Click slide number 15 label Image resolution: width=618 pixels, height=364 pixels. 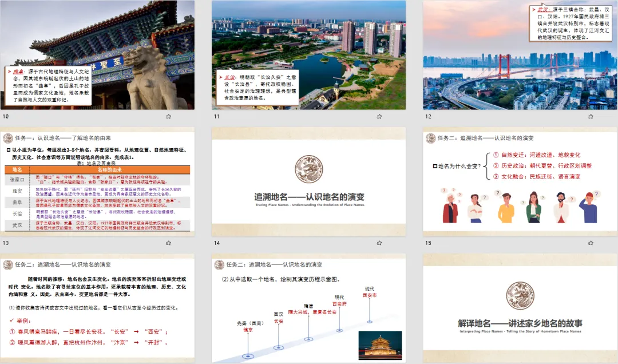click(x=428, y=243)
